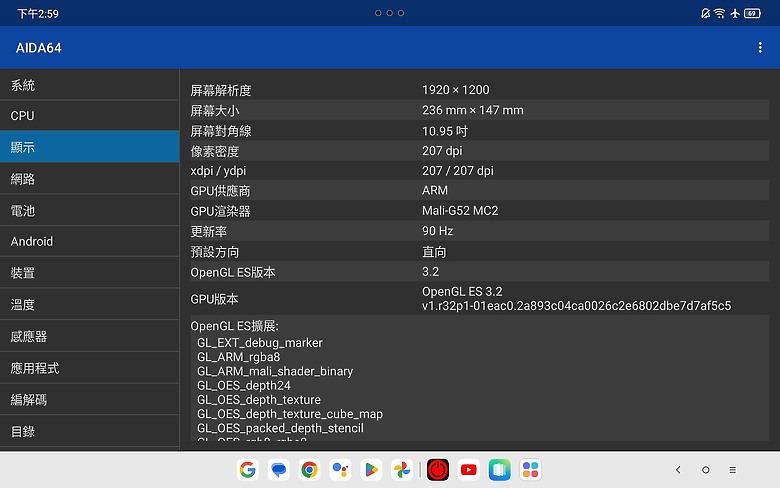Screen dimensions: 780x488
Task: Open the Messages app in dock
Action: 279,470
